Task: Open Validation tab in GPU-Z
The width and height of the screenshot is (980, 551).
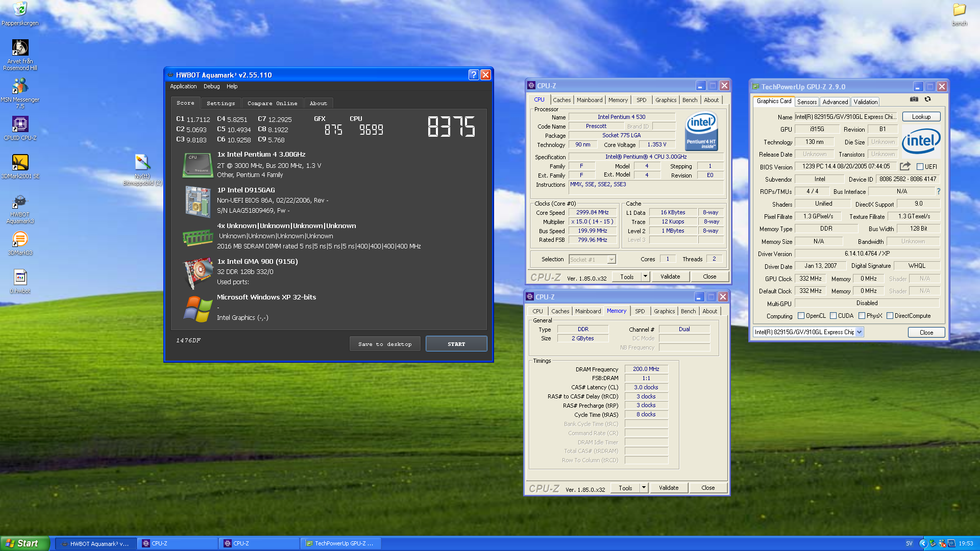Action: (x=866, y=102)
